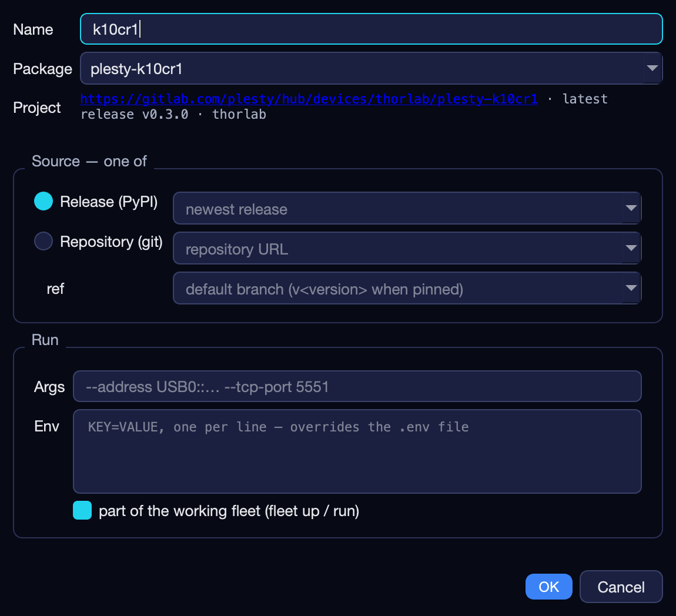Click the Name input field containing k10cr1

pyautogui.click(x=371, y=29)
